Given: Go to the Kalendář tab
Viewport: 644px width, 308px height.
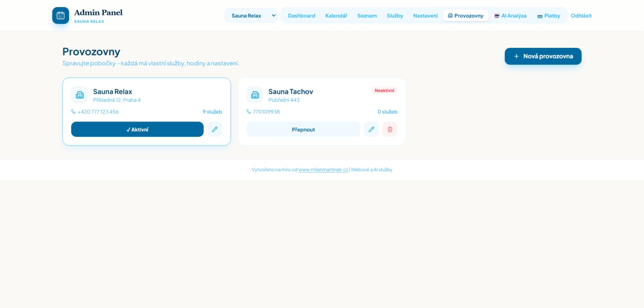Looking at the screenshot, I should 336,16.
